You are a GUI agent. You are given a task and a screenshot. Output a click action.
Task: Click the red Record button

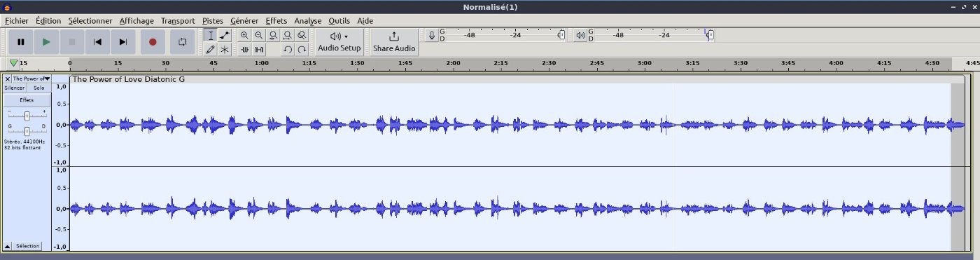pyautogui.click(x=153, y=42)
